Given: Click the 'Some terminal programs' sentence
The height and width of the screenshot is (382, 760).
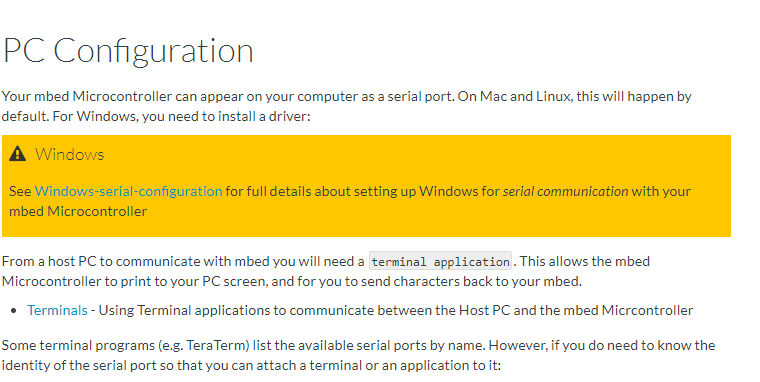Looking at the screenshot, I should click(243, 345).
